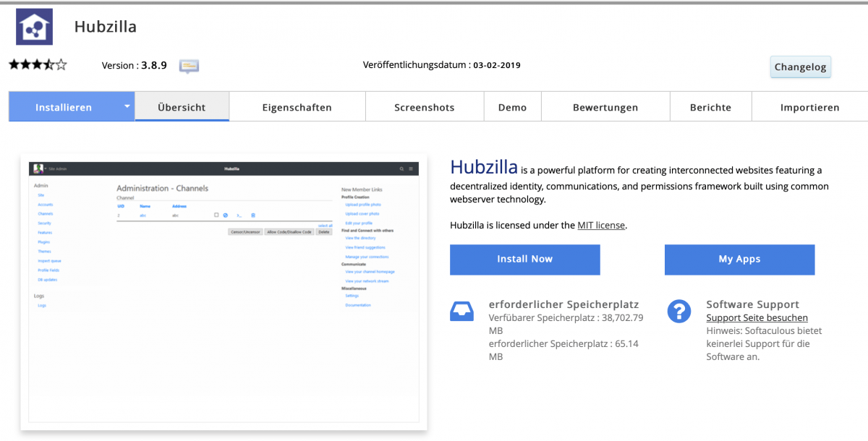Open My Apps
Viewport: 868px width, 441px height.
pyautogui.click(x=739, y=260)
